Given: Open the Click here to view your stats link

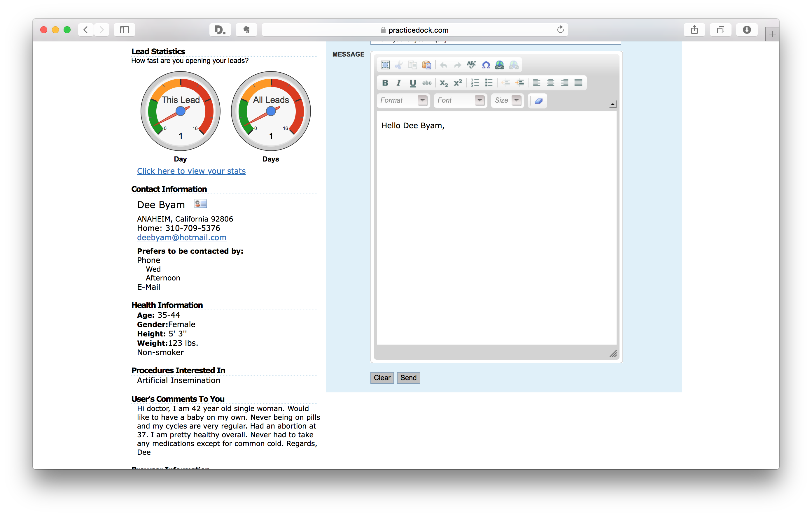Looking at the screenshot, I should coord(191,171).
